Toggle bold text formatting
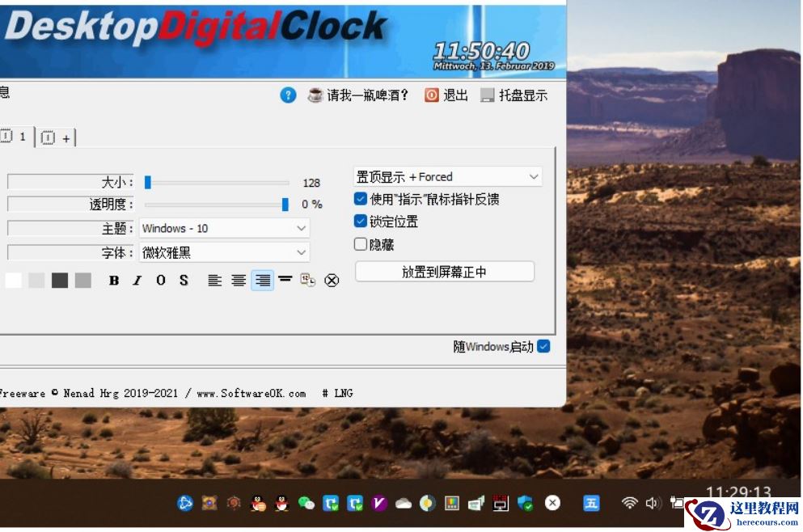The height and width of the screenshot is (532, 803). click(112, 281)
